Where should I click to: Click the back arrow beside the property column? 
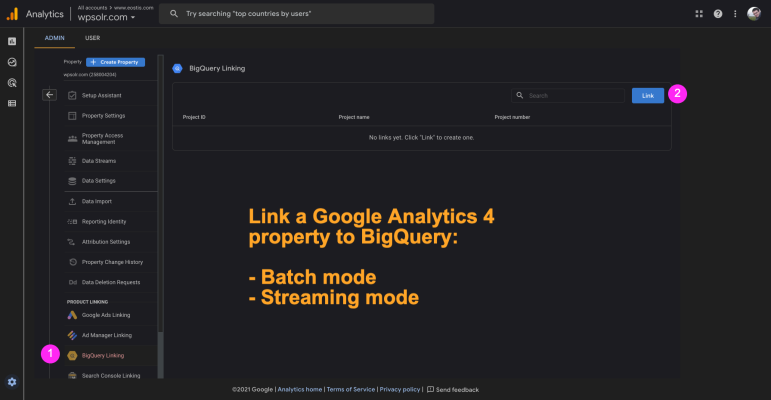point(49,94)
